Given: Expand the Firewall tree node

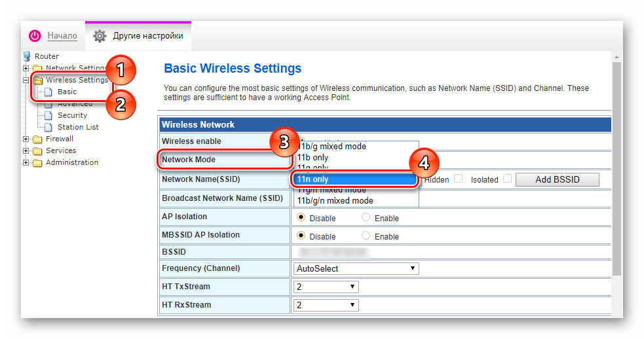Looking at the screenshot, I should [26, 139].
